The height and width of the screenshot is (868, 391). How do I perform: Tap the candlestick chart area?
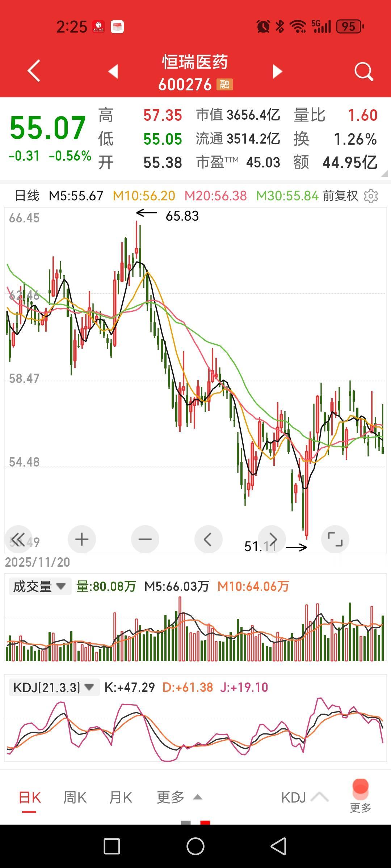pos(195,380)
